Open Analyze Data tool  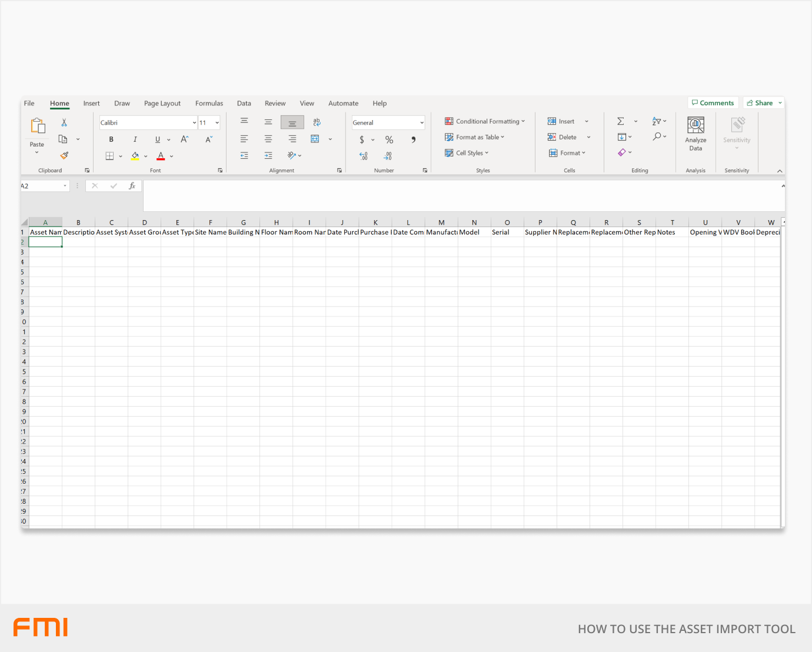[x=695, y=134]
